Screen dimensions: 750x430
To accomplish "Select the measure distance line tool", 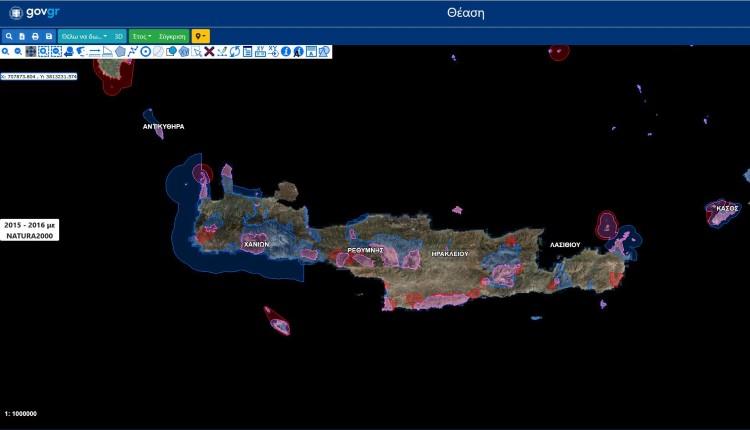I will pyautogui.click(x=94, y=51).
